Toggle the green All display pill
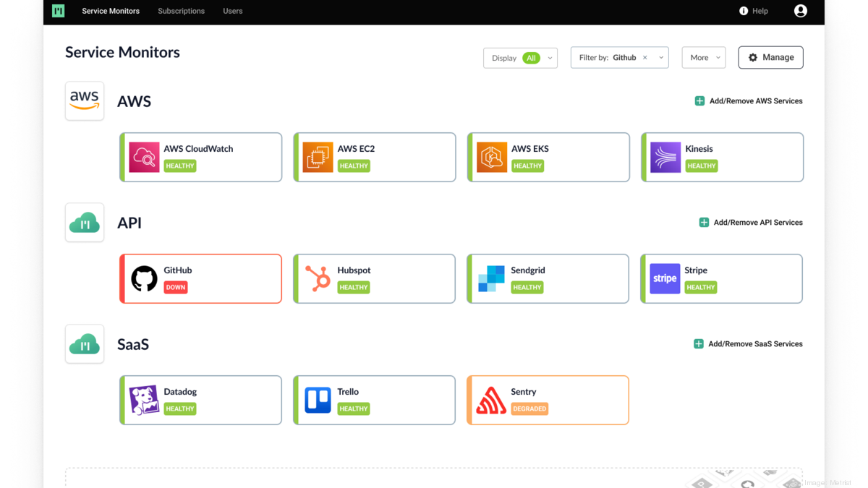 (x=531, y=58)
